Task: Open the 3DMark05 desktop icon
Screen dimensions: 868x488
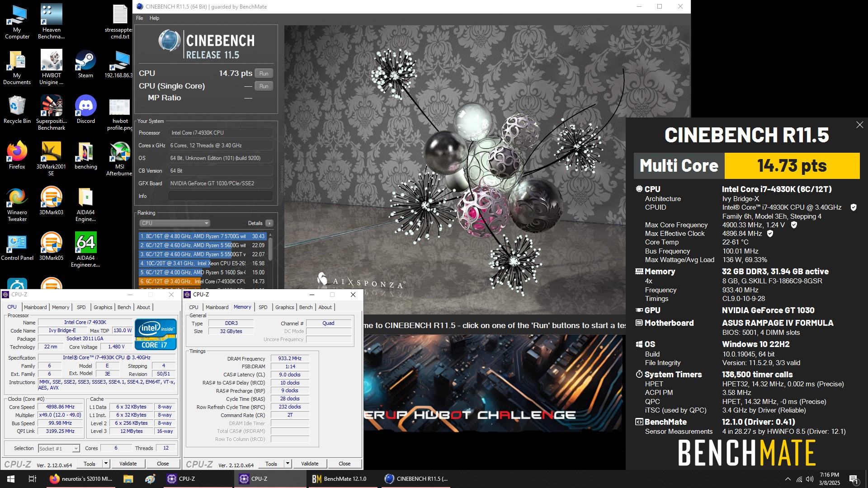Action: [x=51, y=247]
